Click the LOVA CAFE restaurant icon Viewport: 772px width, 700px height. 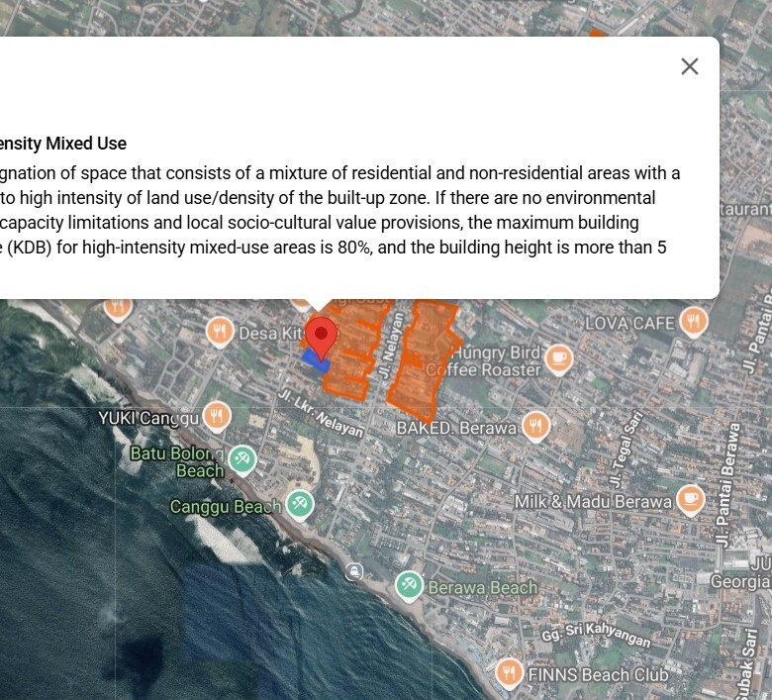[x=694, y=322]
